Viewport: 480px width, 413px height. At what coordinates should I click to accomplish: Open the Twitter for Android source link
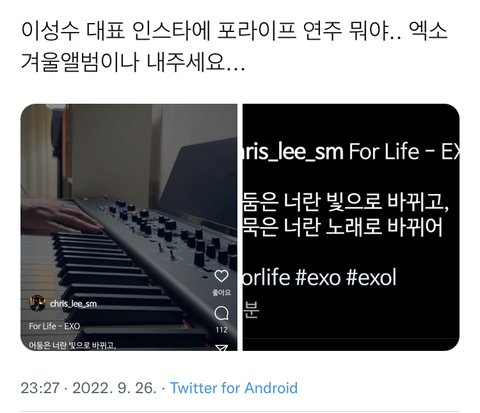point(234,388)
